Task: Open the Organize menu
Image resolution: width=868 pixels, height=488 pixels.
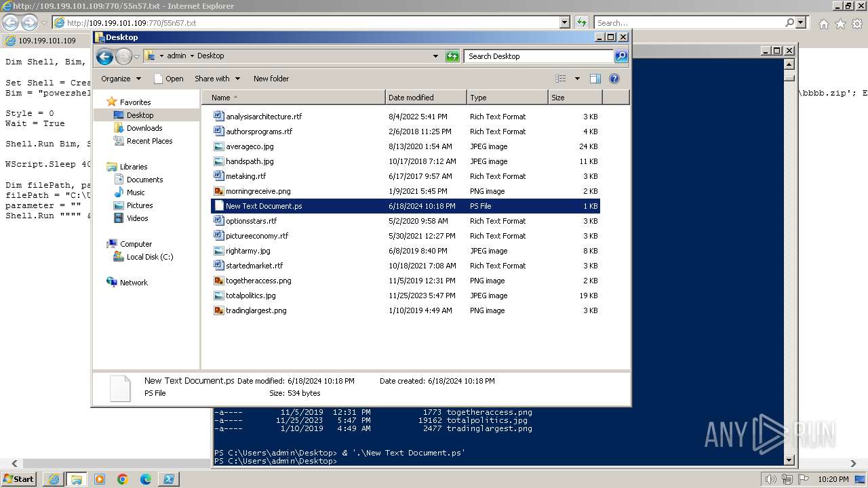Action: (121, 79)
